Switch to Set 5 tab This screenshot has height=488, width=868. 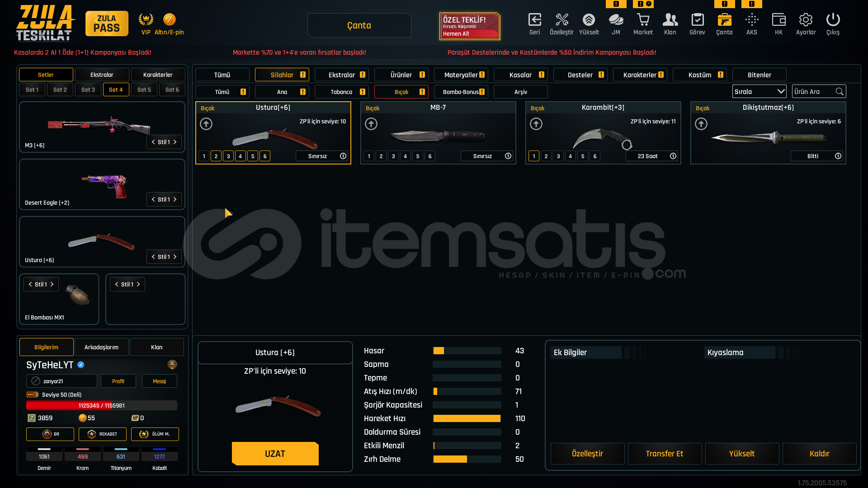pos(144,89)
